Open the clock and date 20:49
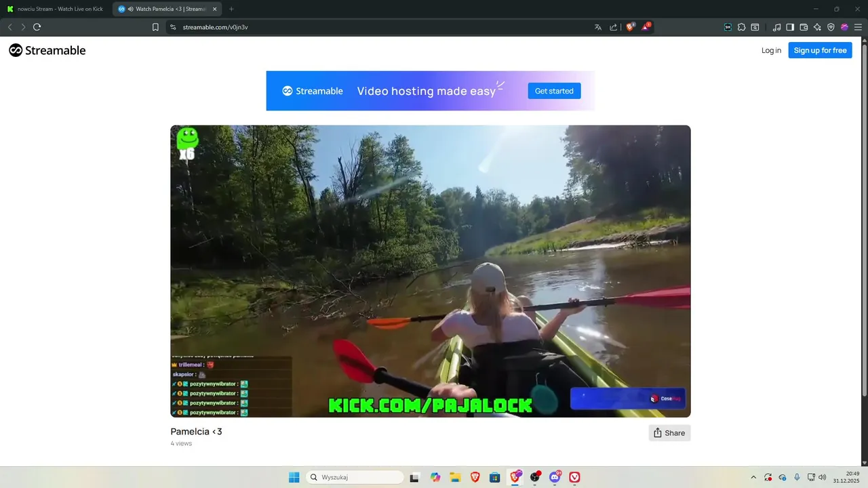868x488 pixels. (x=847, y=477)
